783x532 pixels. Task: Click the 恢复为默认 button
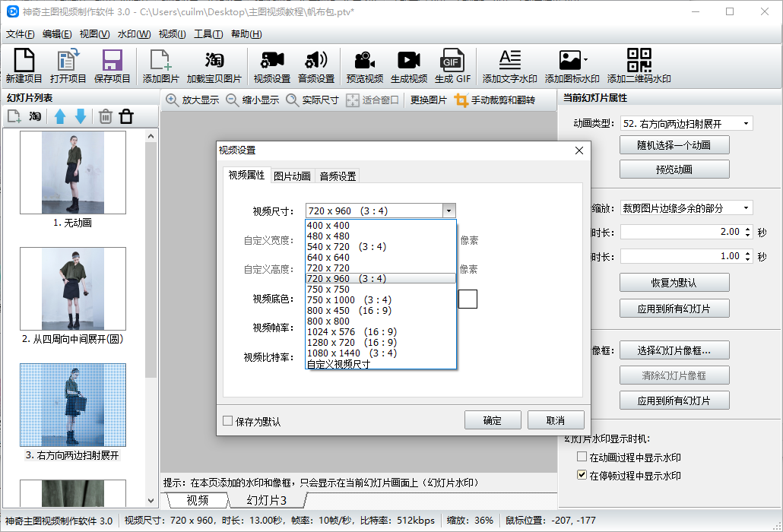click(674, 283)
